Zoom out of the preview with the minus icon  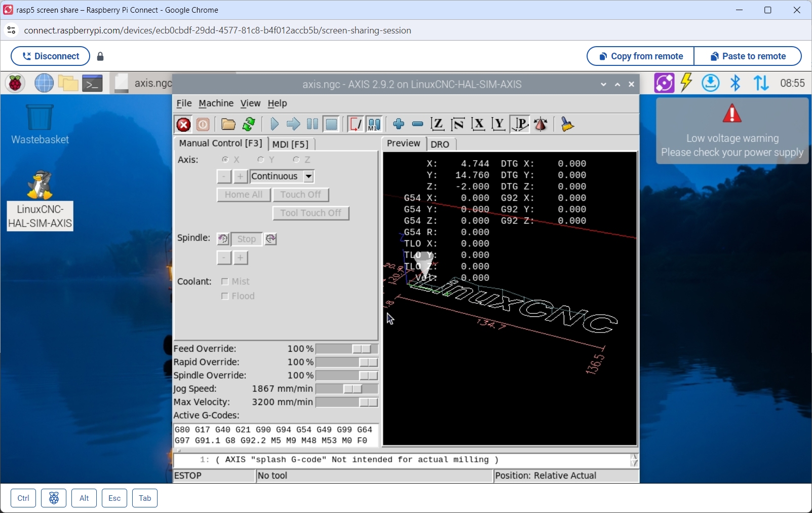pyautogui.click(x=417, y=124)
